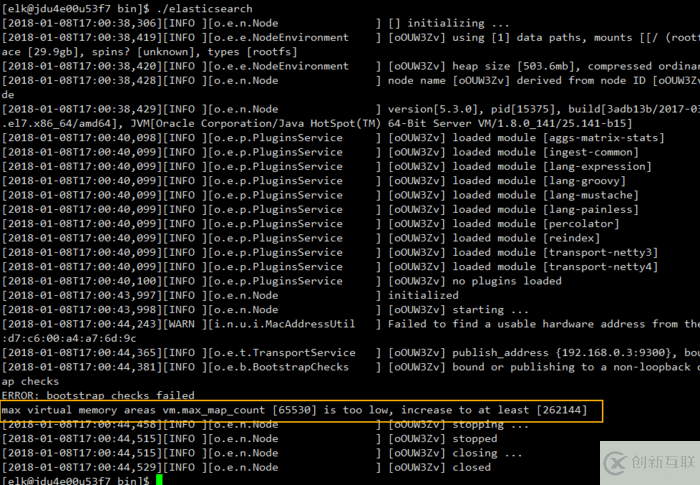The image size is (700, 485).
Task: Click 'loaded module [lang-groovy]' text
Action: click(539, 181)
